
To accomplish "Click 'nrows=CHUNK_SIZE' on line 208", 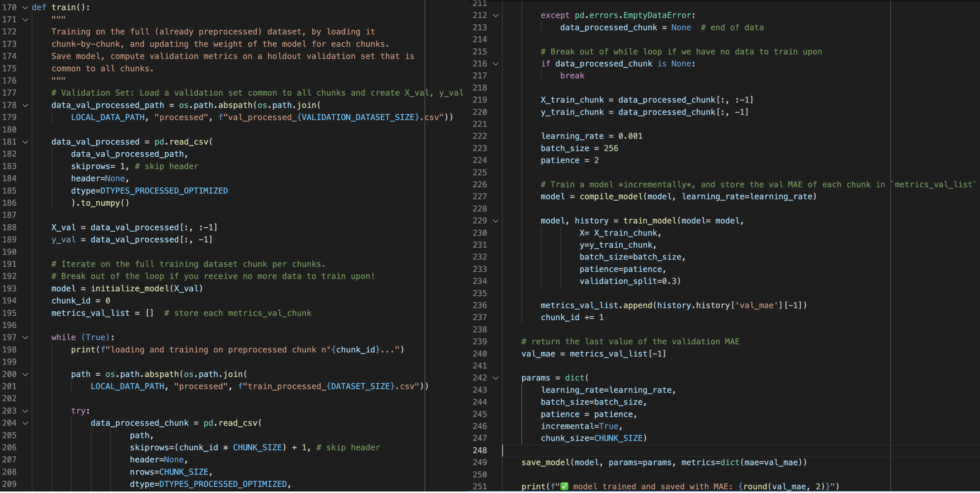I will [x=169, y=472].
